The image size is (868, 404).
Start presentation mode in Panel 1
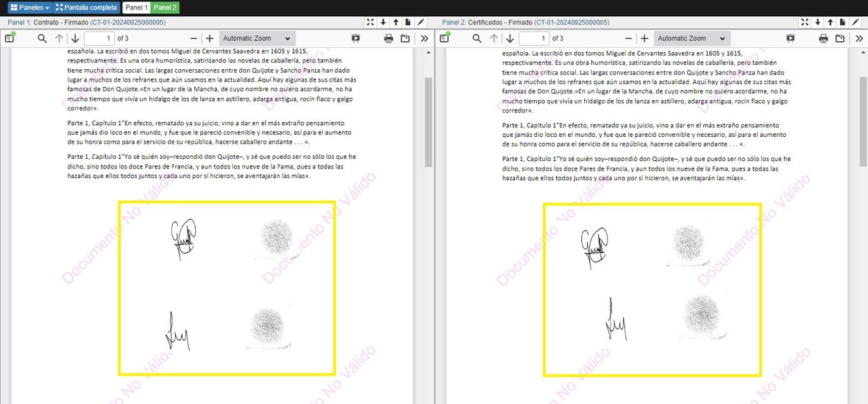[x=356, y=38]
